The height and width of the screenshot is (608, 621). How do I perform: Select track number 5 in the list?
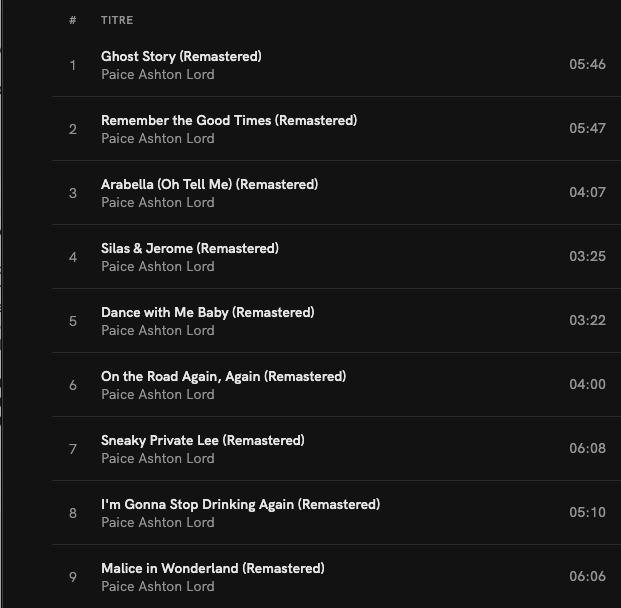click(73, 321)
